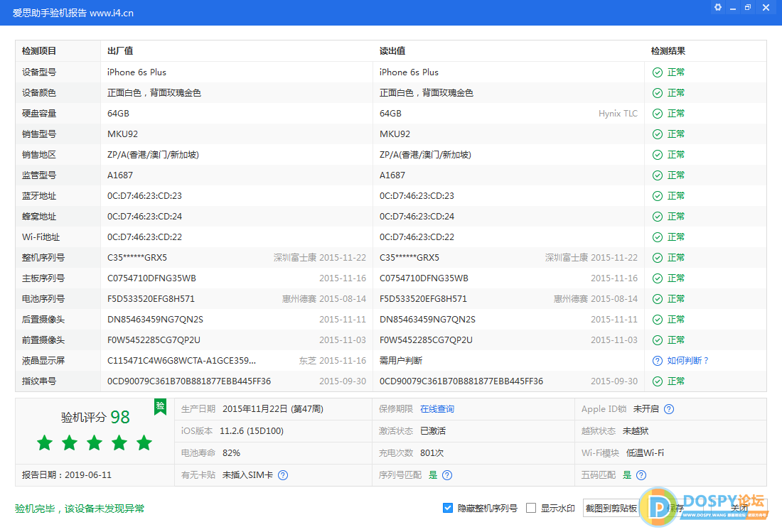
Task: Click the last green star in the rating
Action: pyautogui.click(x=144, y=443)
